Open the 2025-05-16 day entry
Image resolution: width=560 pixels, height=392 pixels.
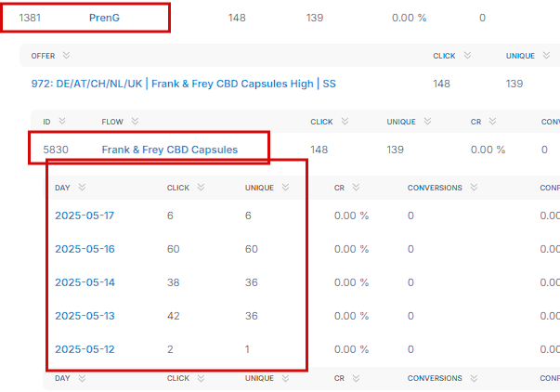[85, 249]
